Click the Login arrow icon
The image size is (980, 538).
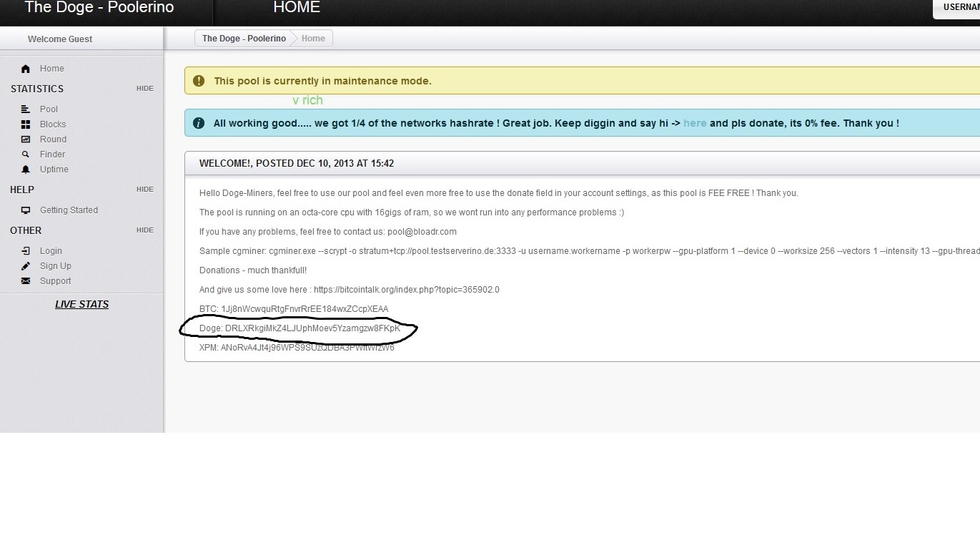coord(26,251)
